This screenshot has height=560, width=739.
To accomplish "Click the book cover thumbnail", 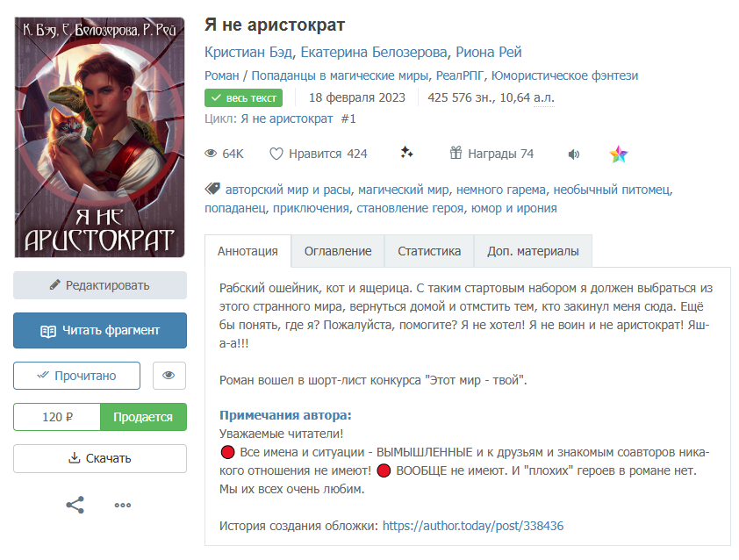I will coord(99,137).
